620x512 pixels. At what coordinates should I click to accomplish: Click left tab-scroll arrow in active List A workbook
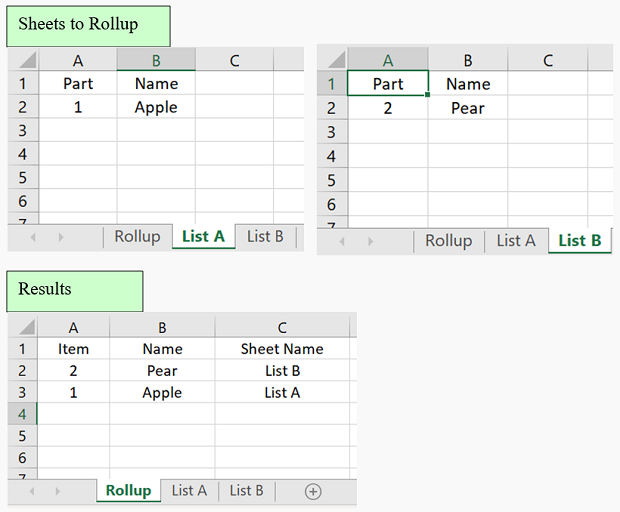32,237
